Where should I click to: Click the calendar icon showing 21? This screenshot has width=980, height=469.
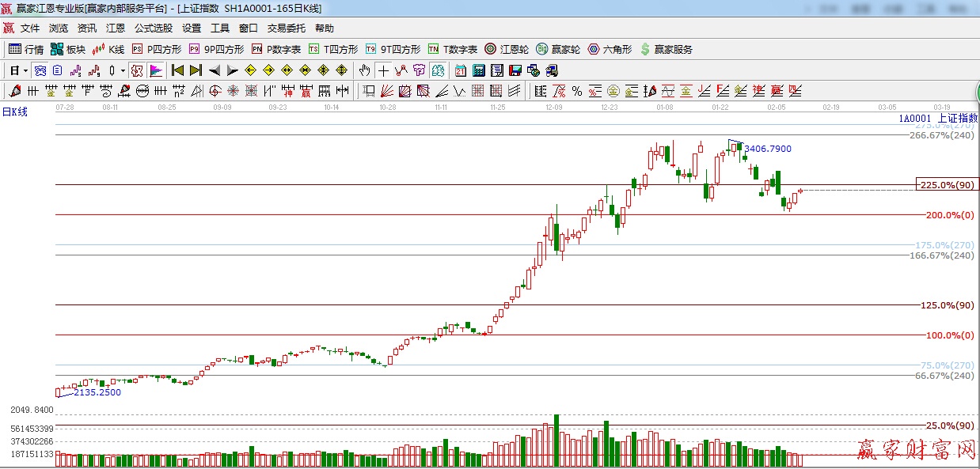pyautogui.click(x=460, y=70)
